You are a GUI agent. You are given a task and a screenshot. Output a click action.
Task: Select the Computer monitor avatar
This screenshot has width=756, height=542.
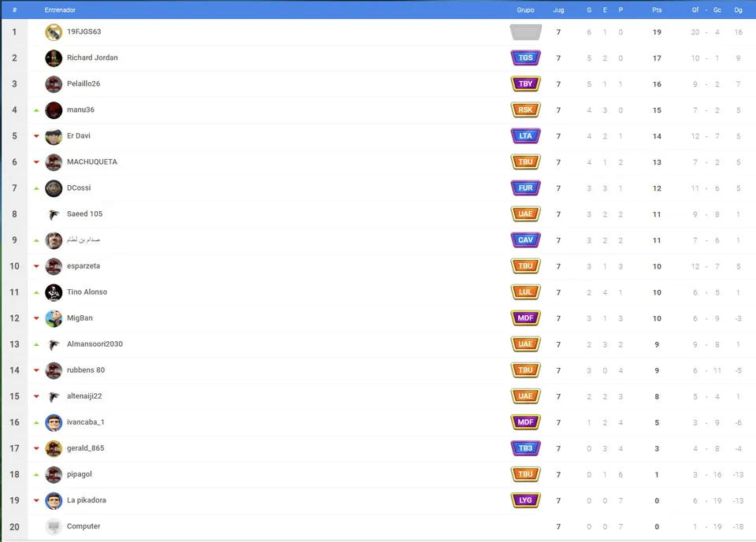click(54, 527)
